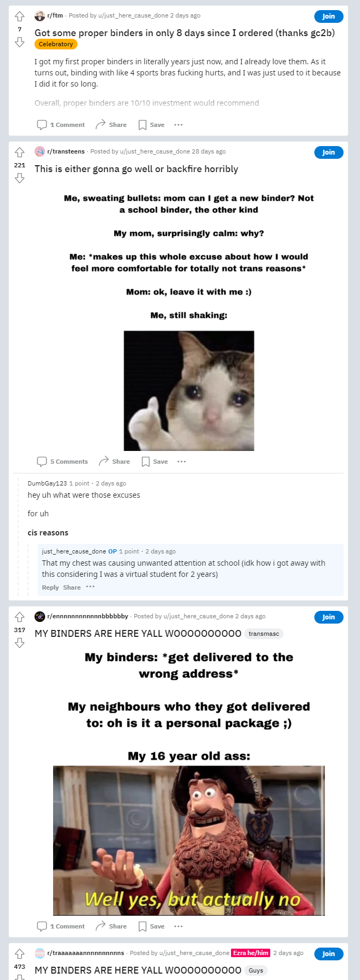Image resolution: width=360 pixels, height=980 pixels.
Task: Save the pirate meme post
Action: (151, 926)
